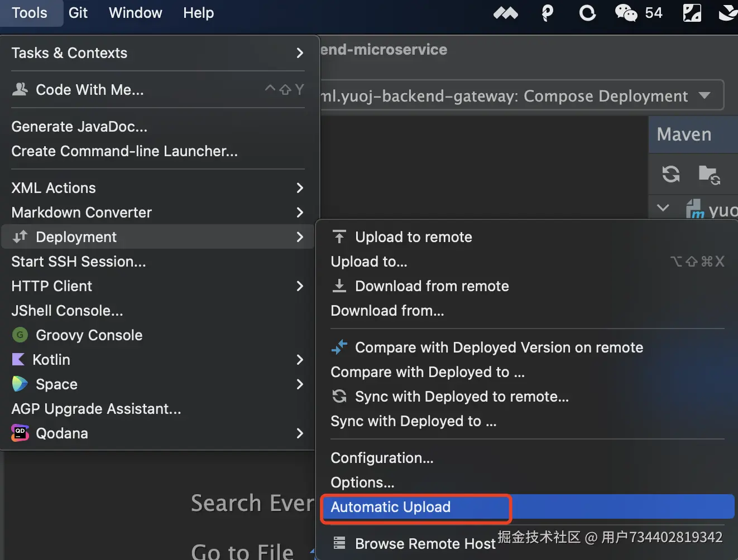Click the Upload to... shortcut hint
Image resolution: width=738 pixels, height=560 pixels.
[697, 262]
